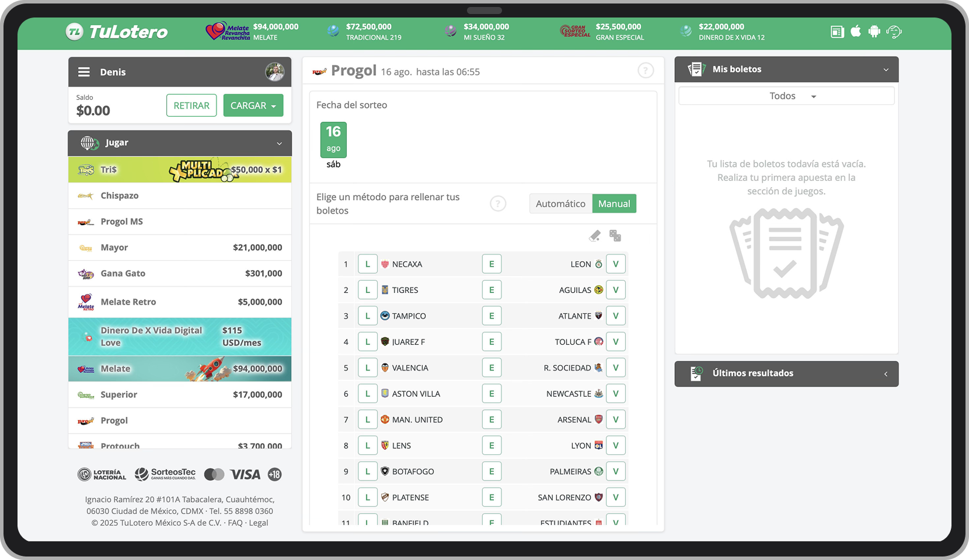
Task: Click the TuLotero logo
Action: [x=117, y=32]
